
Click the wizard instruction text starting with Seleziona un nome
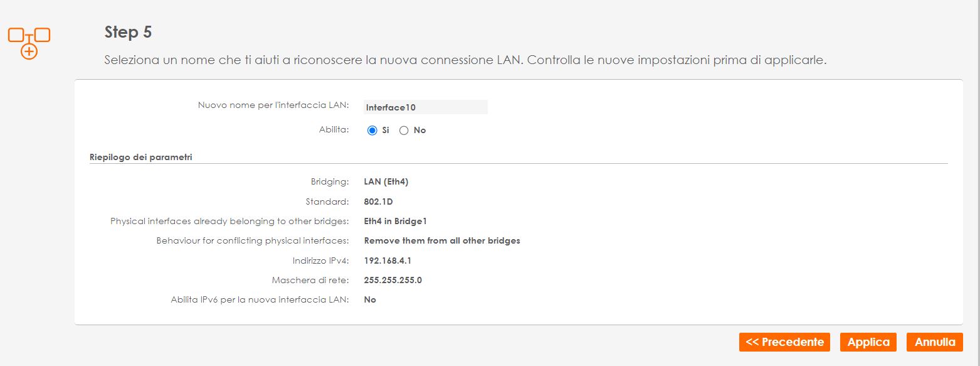[x=466, y=61]
